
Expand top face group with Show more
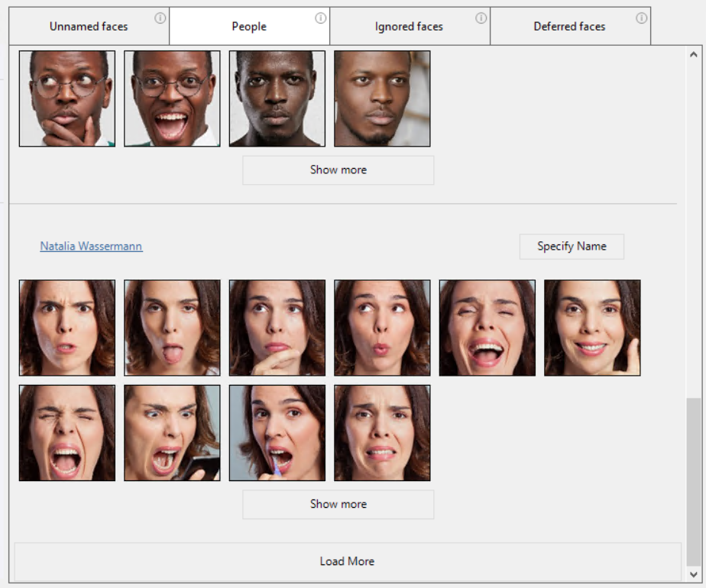(x=338, y=170)
